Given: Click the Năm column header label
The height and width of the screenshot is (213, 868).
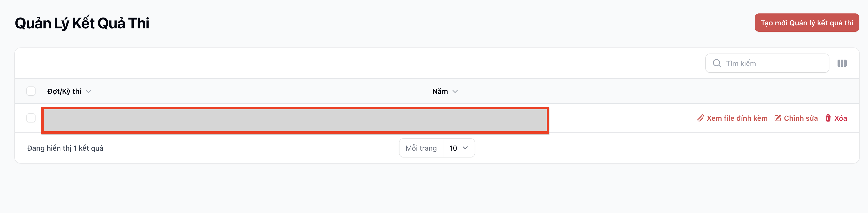Looking at the screenshot, I should click(440, 92).
